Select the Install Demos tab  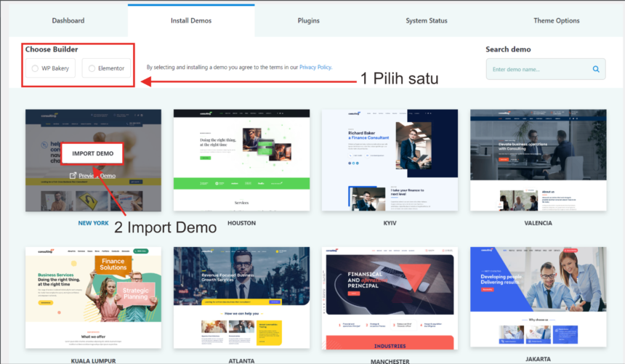[x=191, y=21]
